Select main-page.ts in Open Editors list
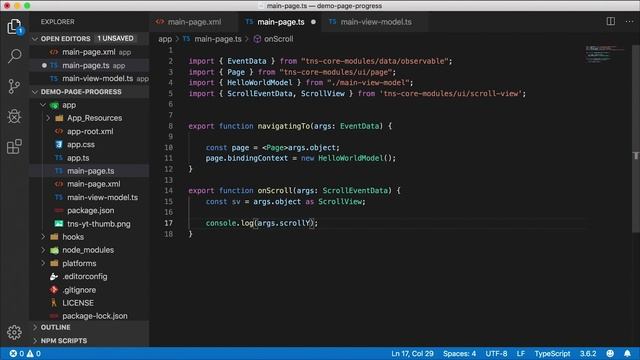 (89, 65)
